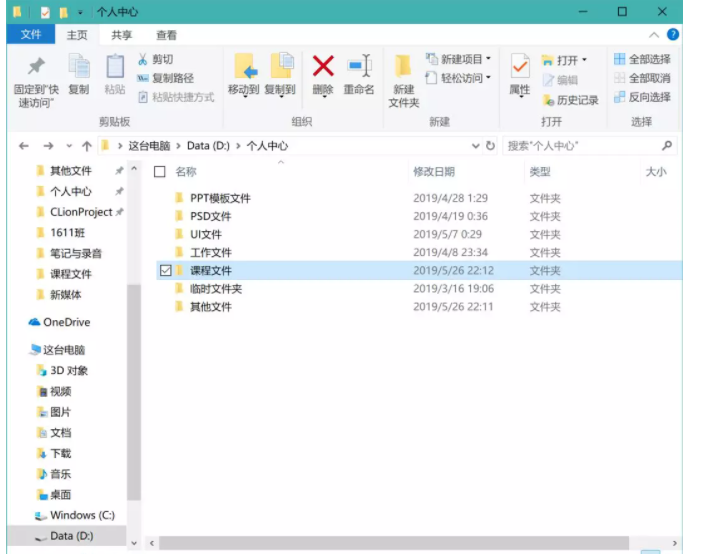Open the 文件 menu tab
Image resolution: width=722 pixels, height=554 pixels.
31,35
